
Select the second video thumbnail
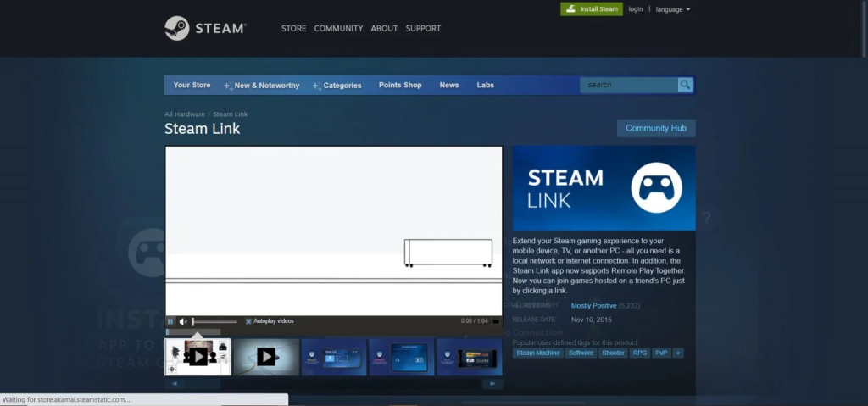coord(266,357)
